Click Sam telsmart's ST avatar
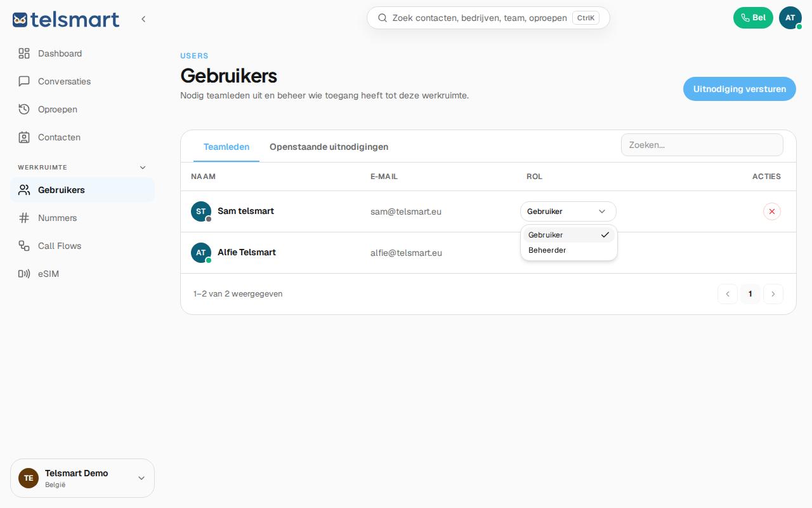The image size is (812, 508). coord(201,211)
